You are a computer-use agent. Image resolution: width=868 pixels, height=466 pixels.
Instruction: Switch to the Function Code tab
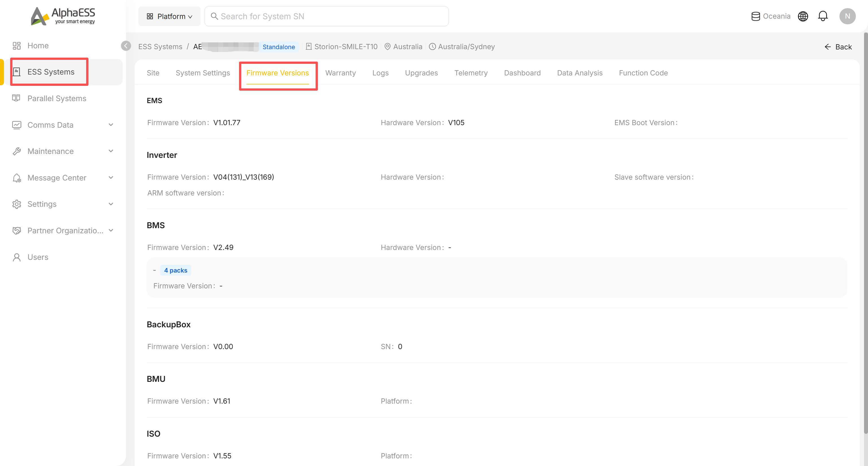[643, 73]
